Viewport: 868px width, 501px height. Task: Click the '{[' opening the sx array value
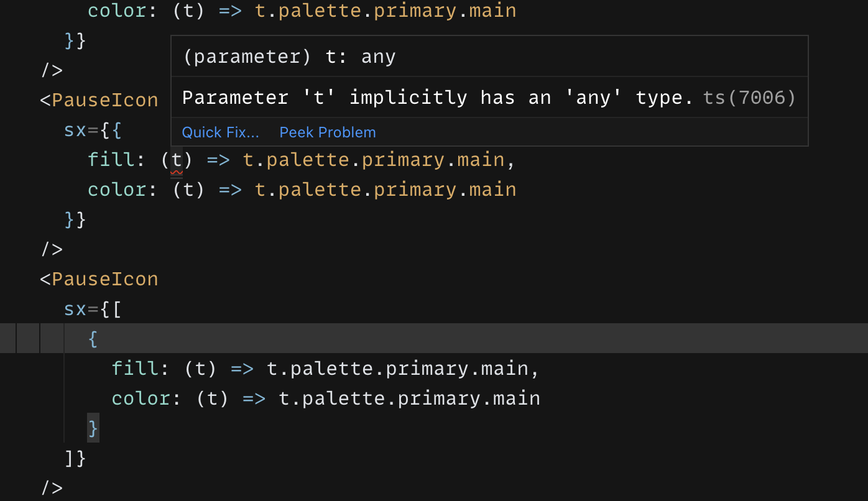(x=111, y=309)
